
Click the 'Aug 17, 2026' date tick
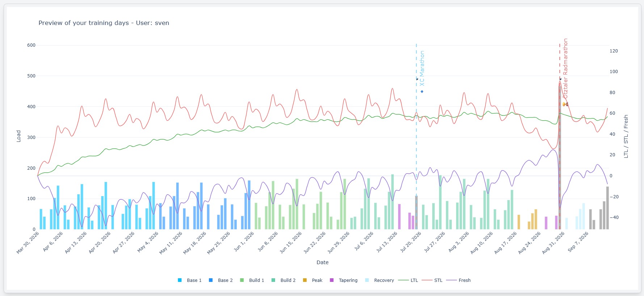pos(506,243)
